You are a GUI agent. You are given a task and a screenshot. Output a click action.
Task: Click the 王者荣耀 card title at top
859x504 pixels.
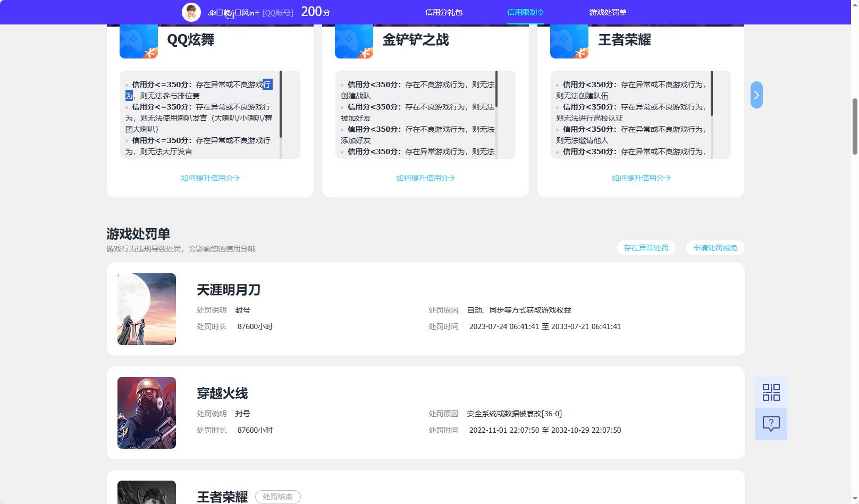[x=625, y=40]
